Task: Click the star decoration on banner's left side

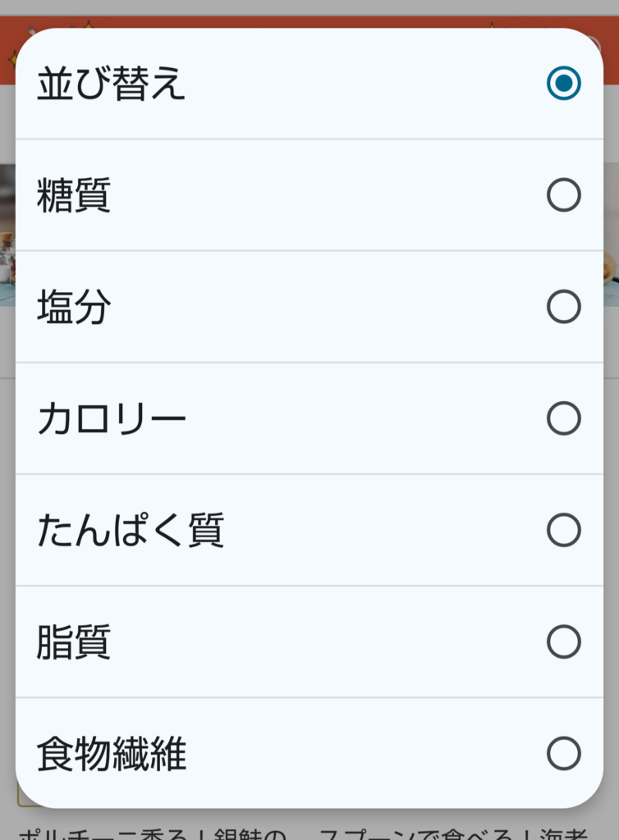Action: point(11,57)
